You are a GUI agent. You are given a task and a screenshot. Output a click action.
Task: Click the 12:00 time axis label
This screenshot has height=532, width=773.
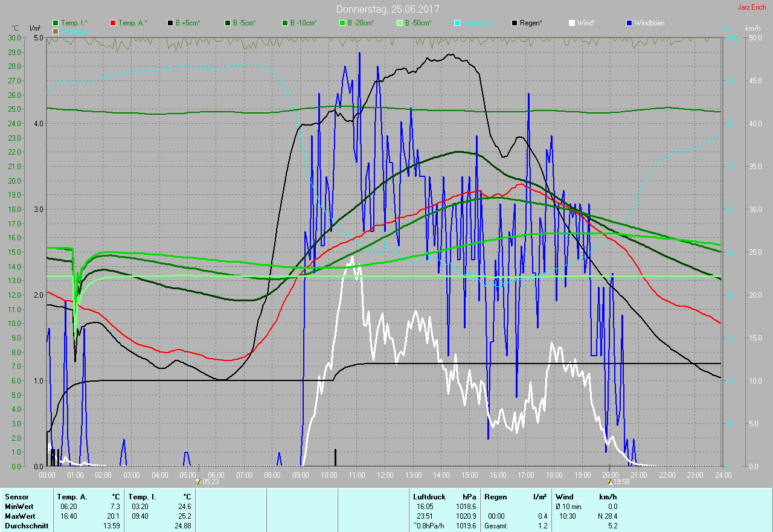tap(385, 475)
